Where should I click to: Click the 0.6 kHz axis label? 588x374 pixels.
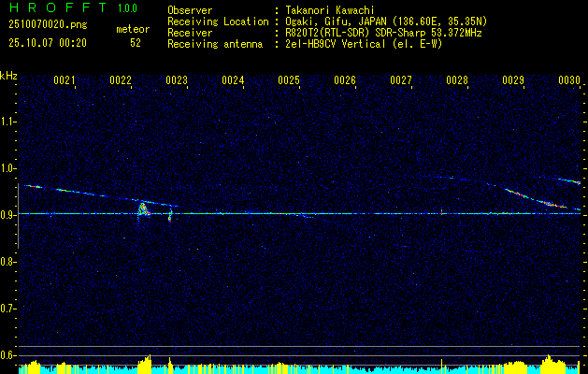click(x=7, y=355)
